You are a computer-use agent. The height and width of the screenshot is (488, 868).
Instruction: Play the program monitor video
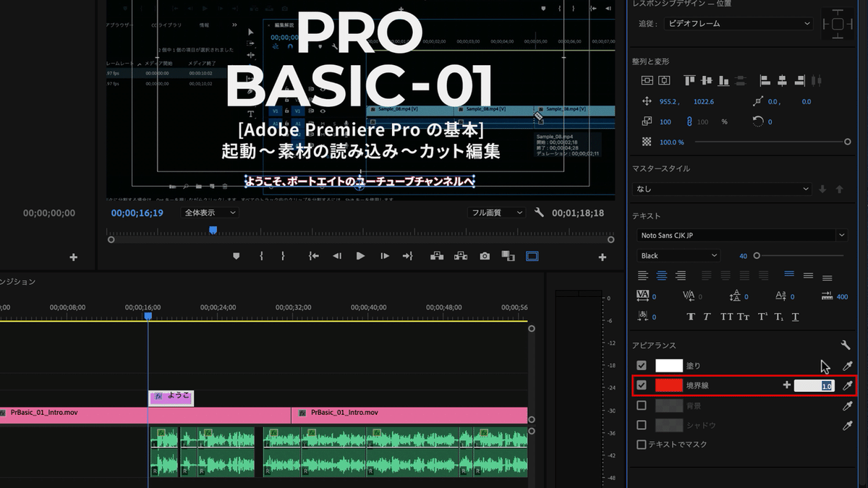tap(360, 256)
